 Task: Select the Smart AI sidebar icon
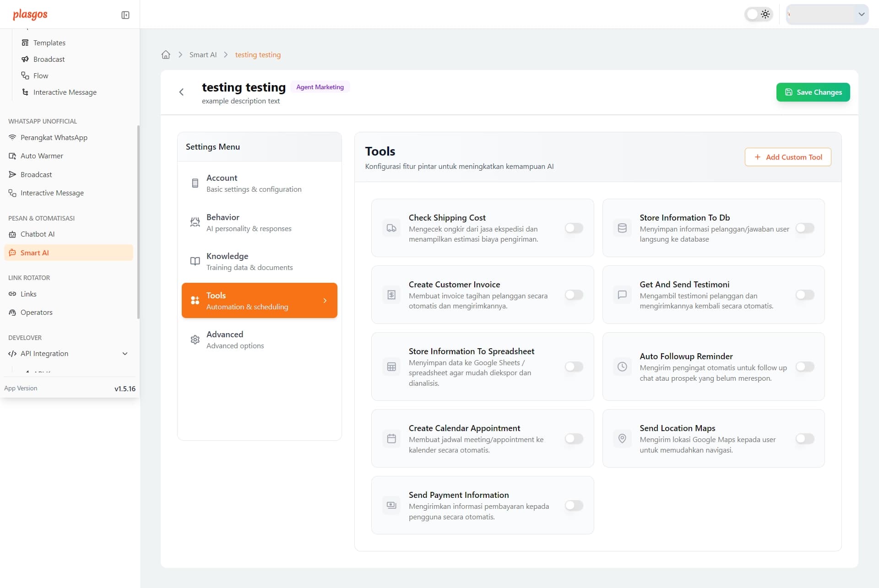click(12, 253)
